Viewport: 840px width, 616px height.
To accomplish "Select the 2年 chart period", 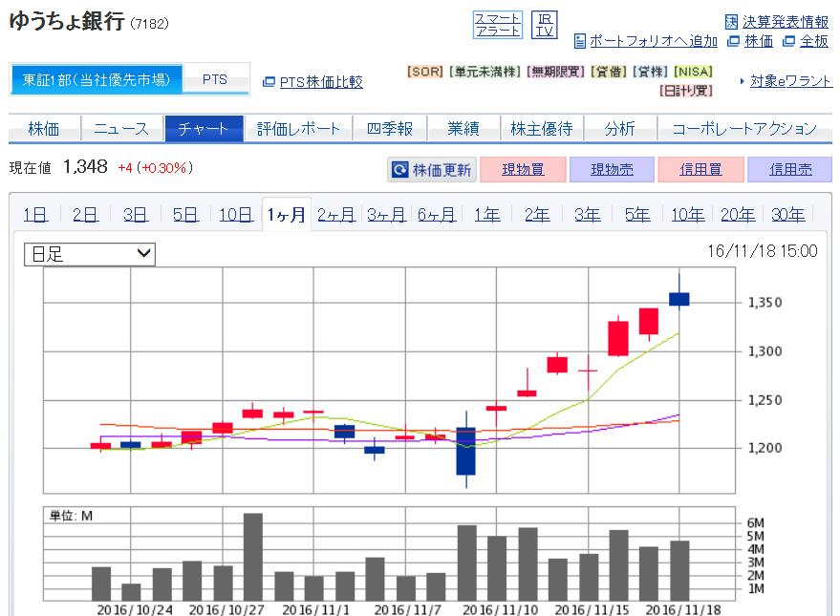I will pos(537,215).
